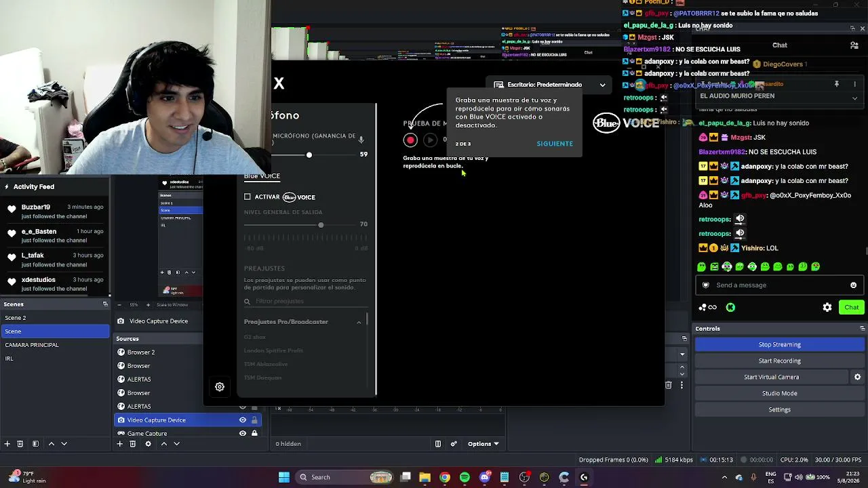Viewport: 868px width, 488px height.
Task: Start the Virtual Camera
Action: coord(771,377)
